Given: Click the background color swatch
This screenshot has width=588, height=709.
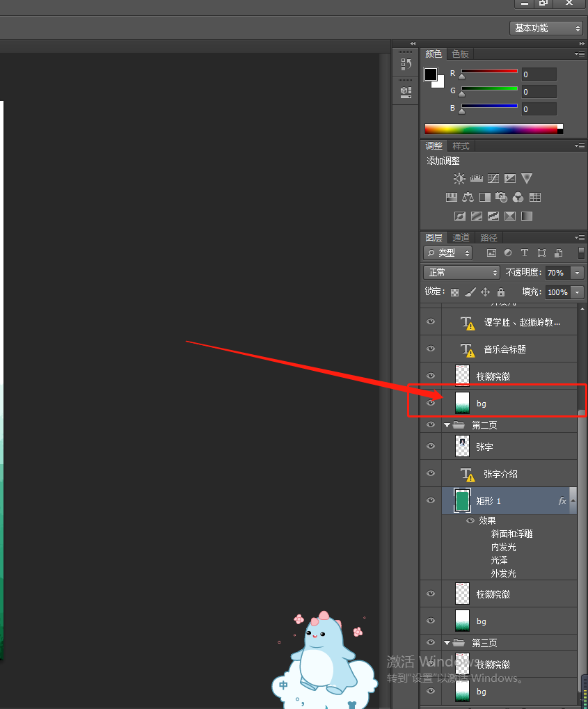Looking at the screenshot, I should click(440, 83).
